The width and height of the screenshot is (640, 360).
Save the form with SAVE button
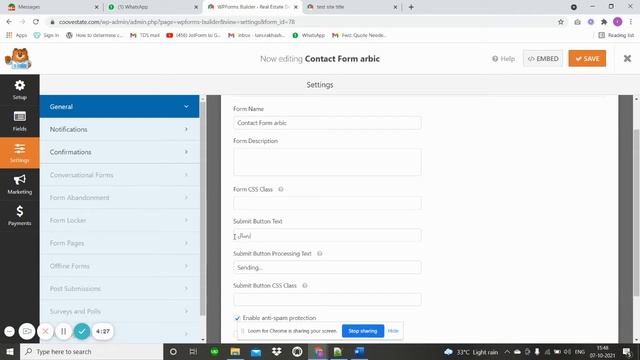(x=587, y=59)
